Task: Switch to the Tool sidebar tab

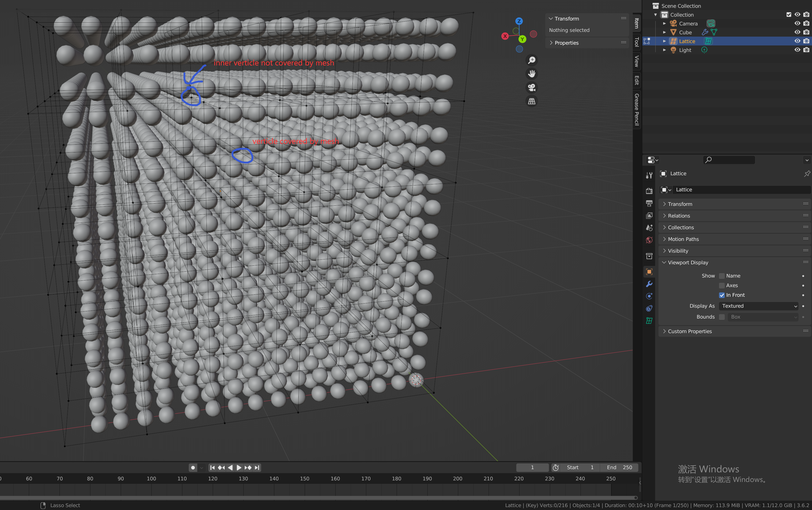Action: click(637, 42)
